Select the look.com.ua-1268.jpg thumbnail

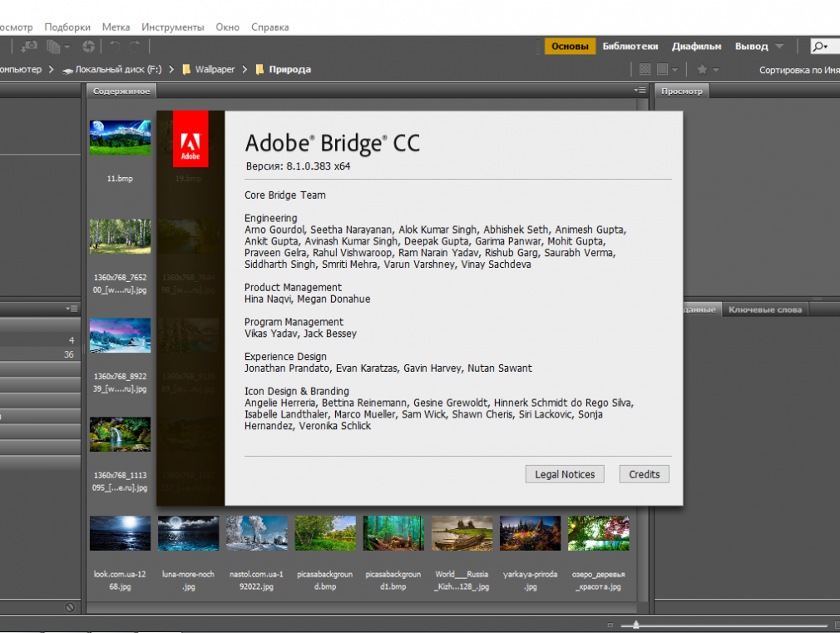(x=120, y=533)
